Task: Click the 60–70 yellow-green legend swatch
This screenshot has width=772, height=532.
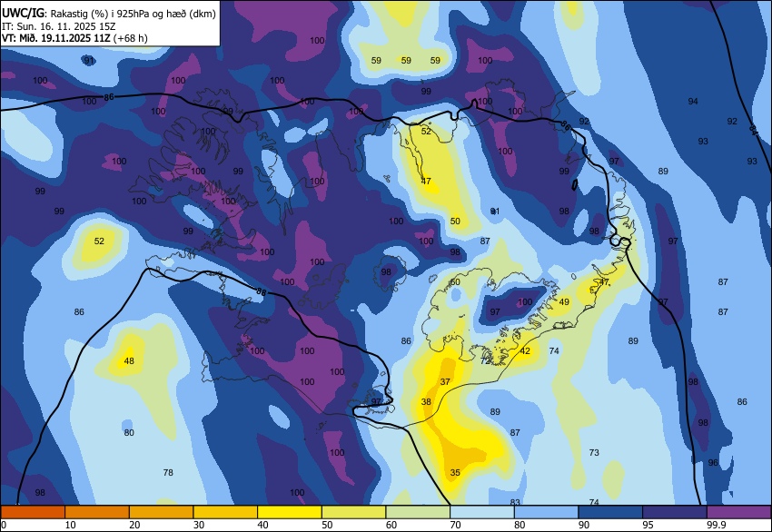Action: tap(418, 512)
